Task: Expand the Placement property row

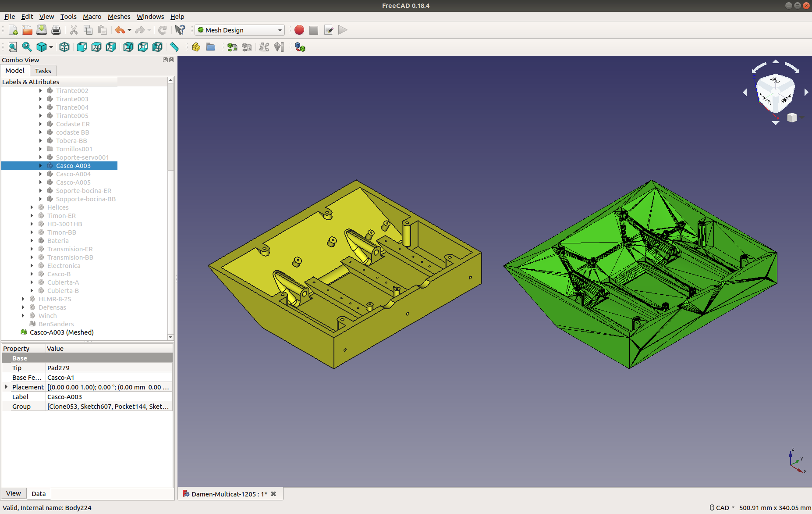Action: [6, 387]
